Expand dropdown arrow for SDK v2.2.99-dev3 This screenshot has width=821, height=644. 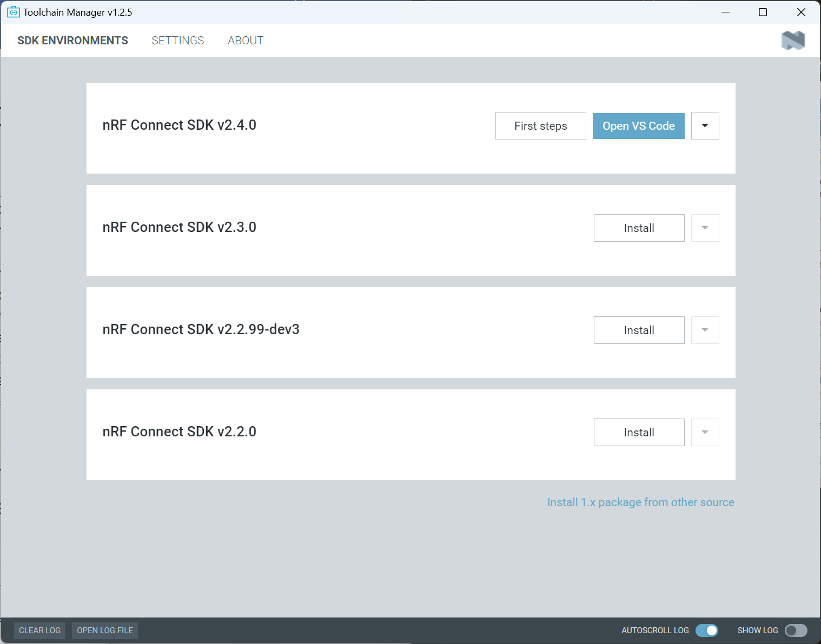point(705,330)
